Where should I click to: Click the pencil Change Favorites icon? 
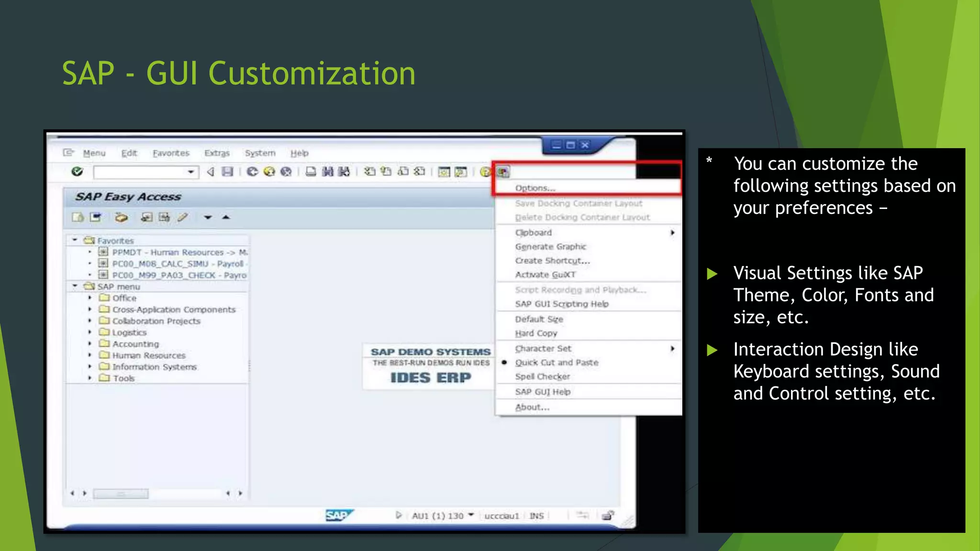coord(182,218)
